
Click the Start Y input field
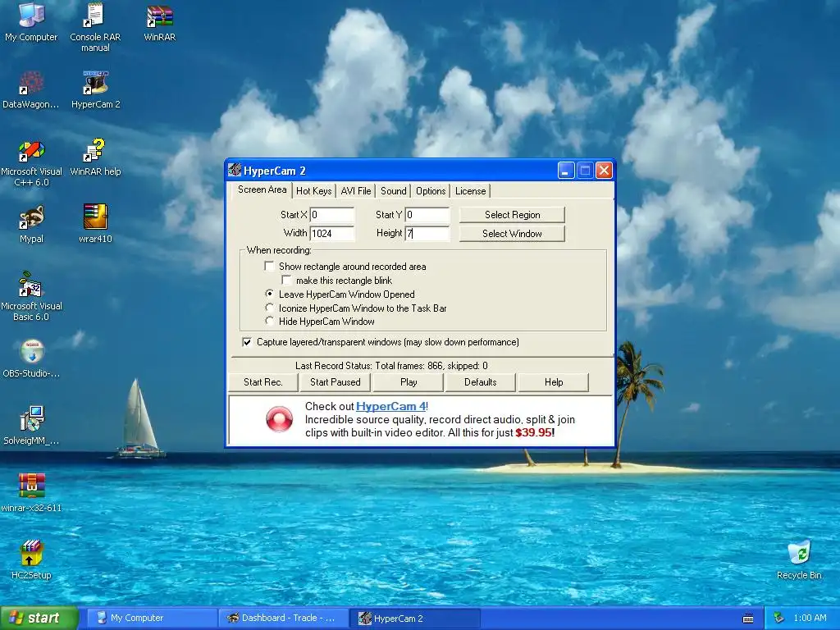pos(427,215)
